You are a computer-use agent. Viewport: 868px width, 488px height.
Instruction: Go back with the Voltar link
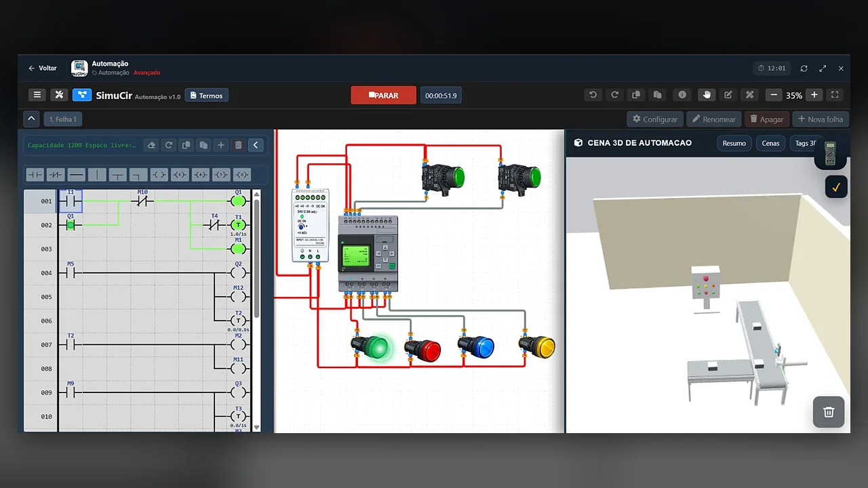pos(43,68)
